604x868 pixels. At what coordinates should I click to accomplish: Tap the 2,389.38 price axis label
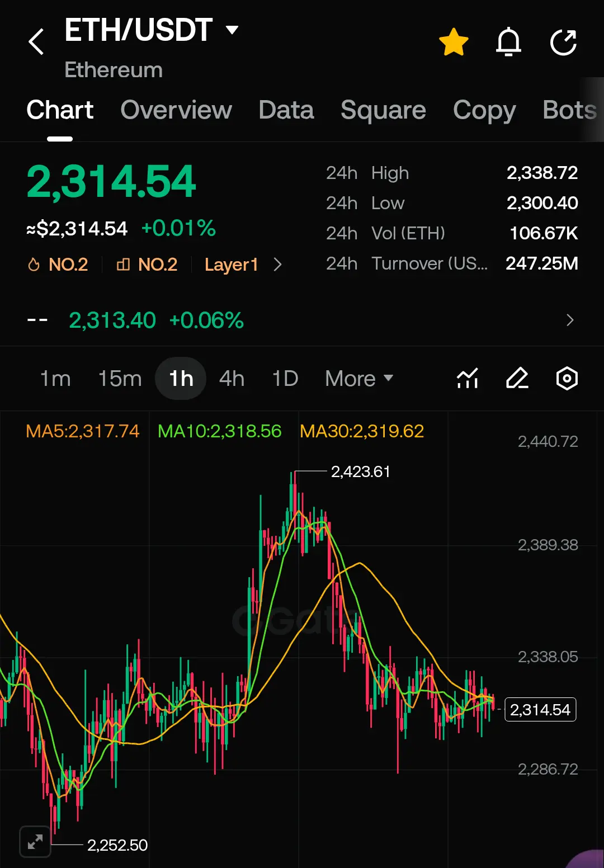pos(548,545)
